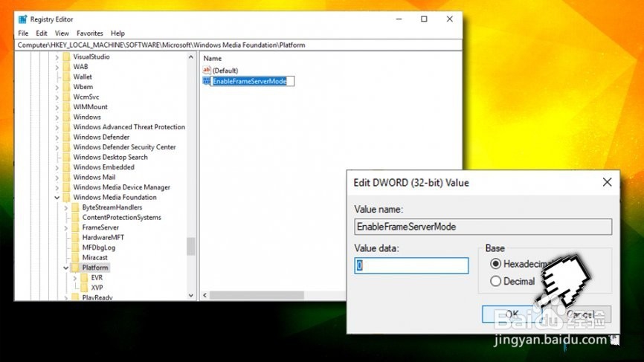
Task: Click the values pane scroll left arrow
Action: pos(205,295)
